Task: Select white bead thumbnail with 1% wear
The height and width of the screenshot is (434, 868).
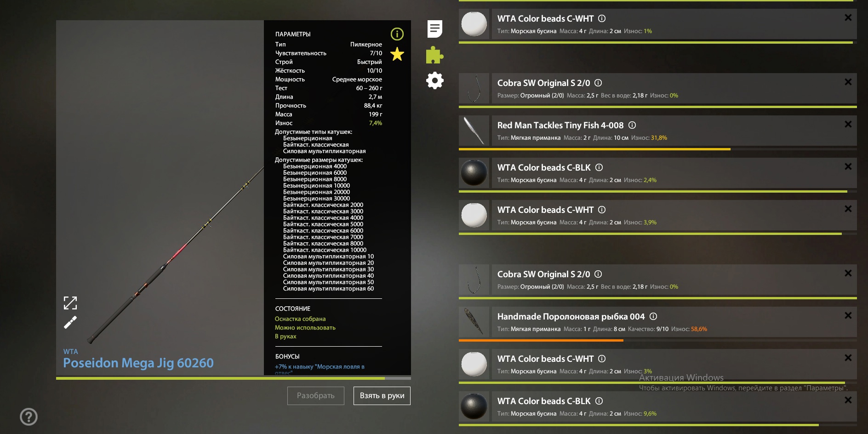Action: coord(474,24)
